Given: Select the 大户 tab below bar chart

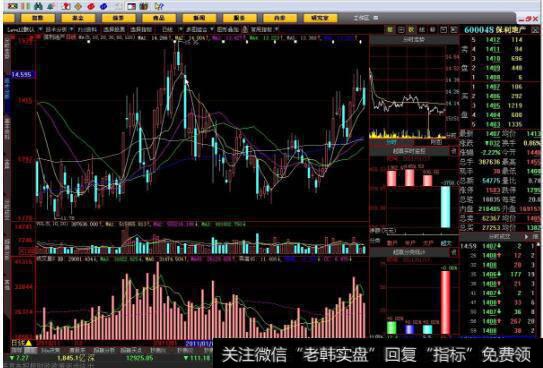Looking at the screenshot, I should pos(428,243).
